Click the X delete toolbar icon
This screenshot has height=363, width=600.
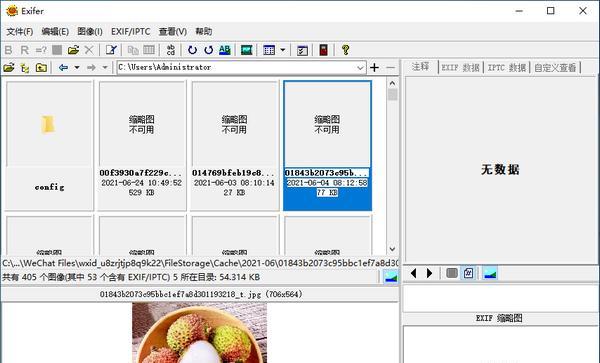tap(89, 50)
